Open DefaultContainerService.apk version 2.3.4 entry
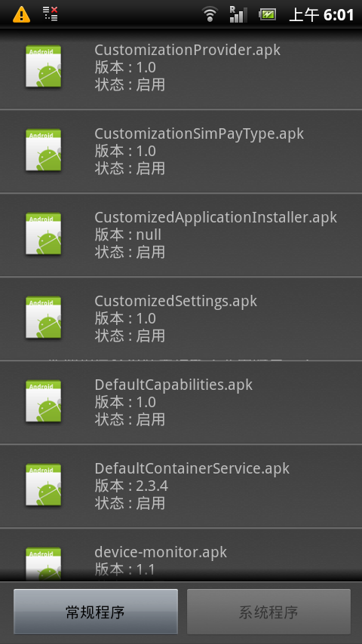The width and height of the screenshot is (362, 644). pos(181,486)
